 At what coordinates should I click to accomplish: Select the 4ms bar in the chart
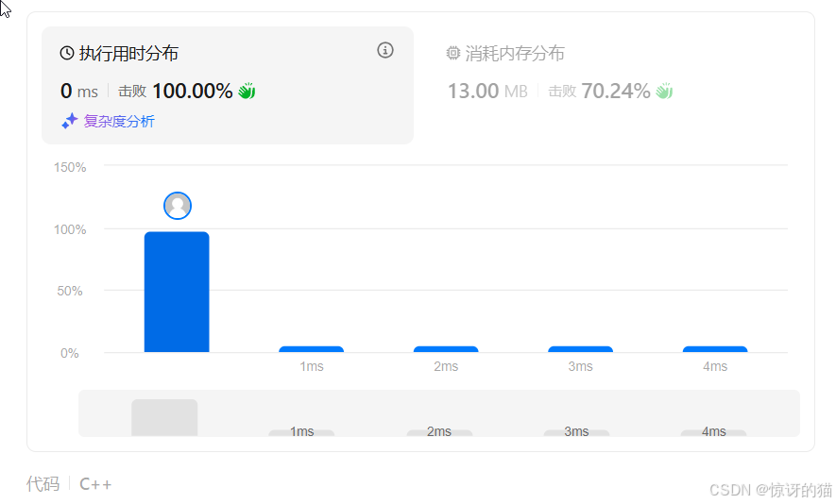coord(715,349)
